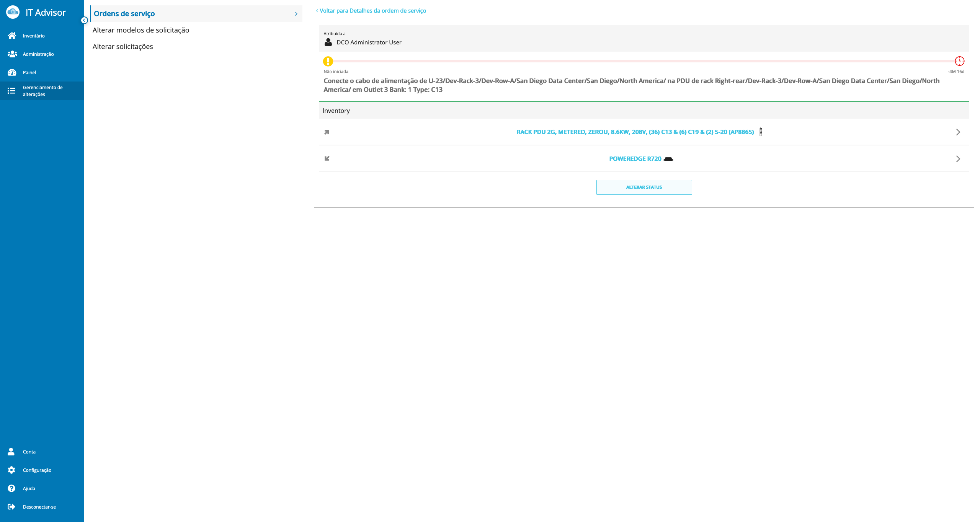Viewport: 980px width, 522px height.
Task: Open the Configuração gear icon
Action: pos(11,470)
